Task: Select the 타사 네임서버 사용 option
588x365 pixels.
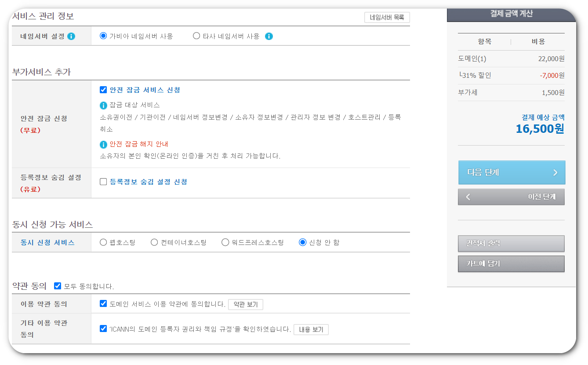Action: pos(196,36)
